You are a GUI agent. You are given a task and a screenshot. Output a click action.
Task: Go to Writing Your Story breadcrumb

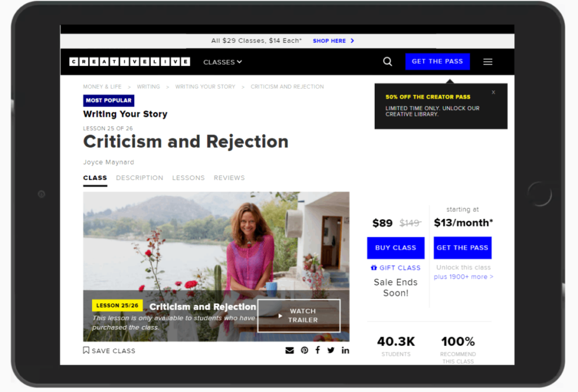pos(205,87)
